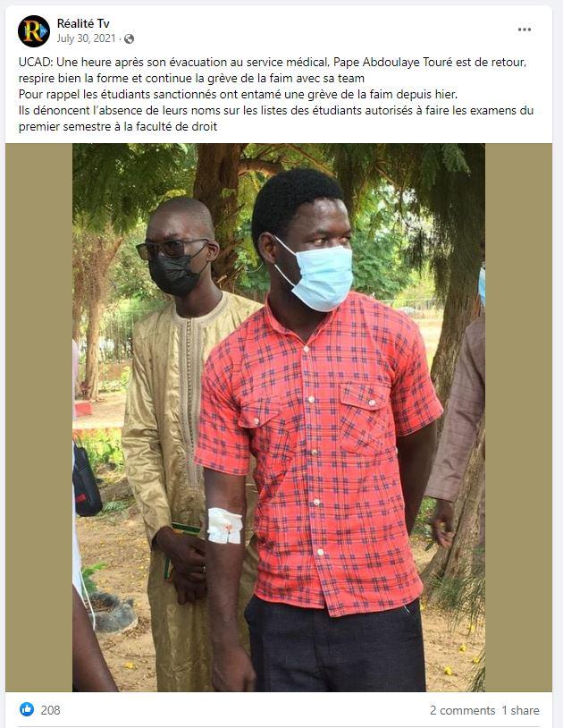View the 208 reactions list
Viewport: 563px width, 728px height.
click(x=51, y=710)
